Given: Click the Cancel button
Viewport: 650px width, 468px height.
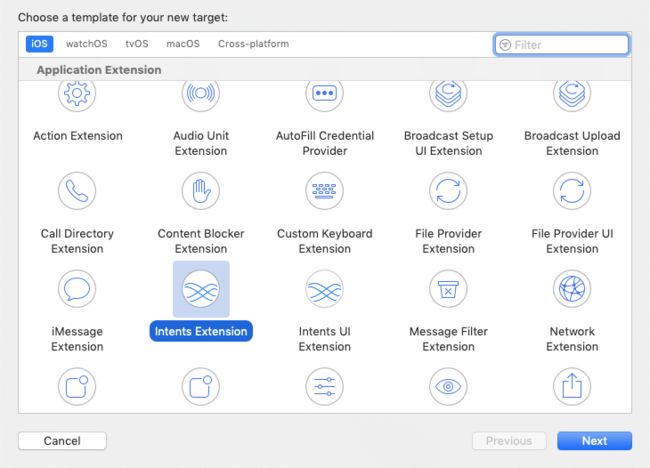Looking at the screenshot, I should (x=62, y=441).
